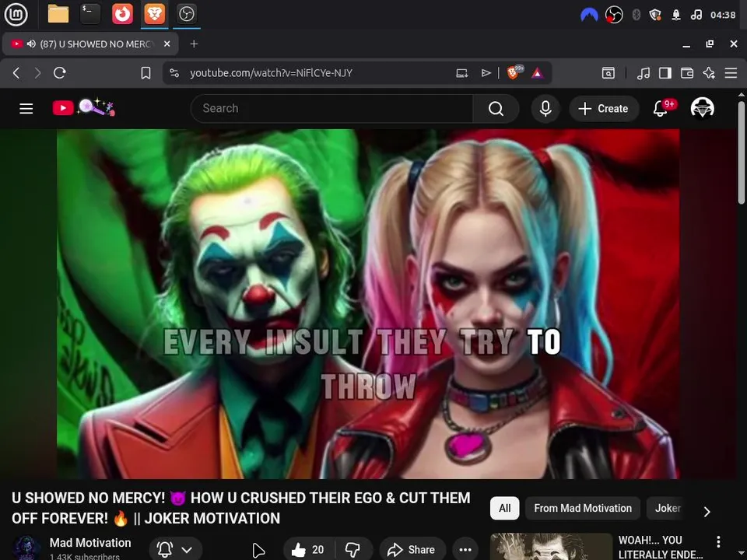
Task: Go forward in browser history
Action: pos(37,73)
